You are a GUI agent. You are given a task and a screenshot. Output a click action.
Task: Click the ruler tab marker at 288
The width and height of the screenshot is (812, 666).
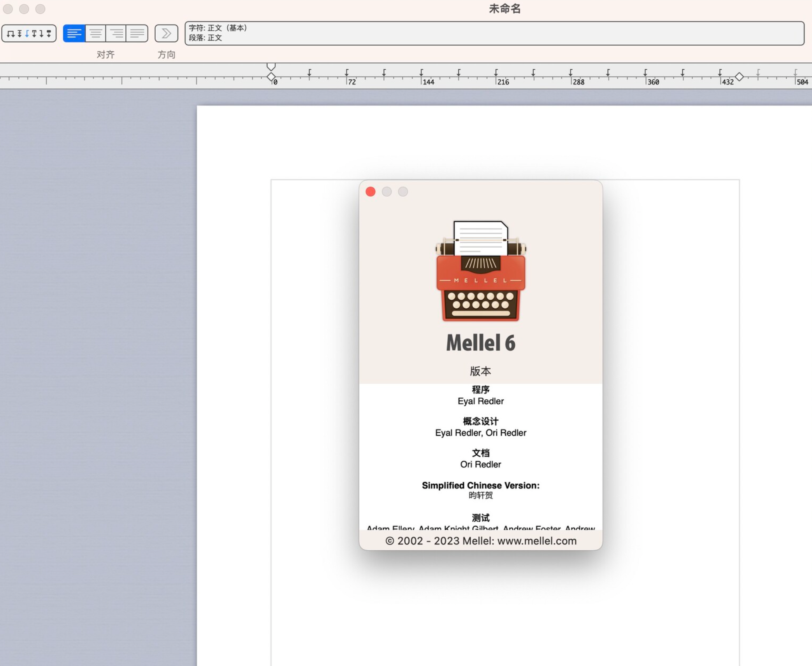571,72
